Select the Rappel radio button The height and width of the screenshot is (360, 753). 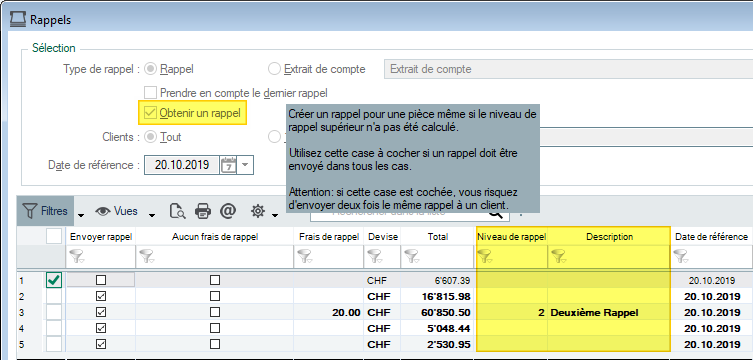pos(151,69)
